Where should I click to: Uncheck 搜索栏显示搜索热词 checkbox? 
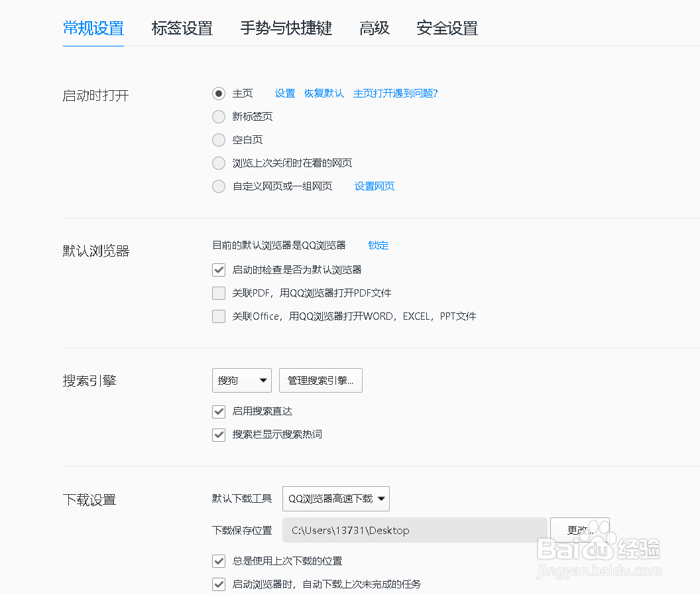(219, 434)
